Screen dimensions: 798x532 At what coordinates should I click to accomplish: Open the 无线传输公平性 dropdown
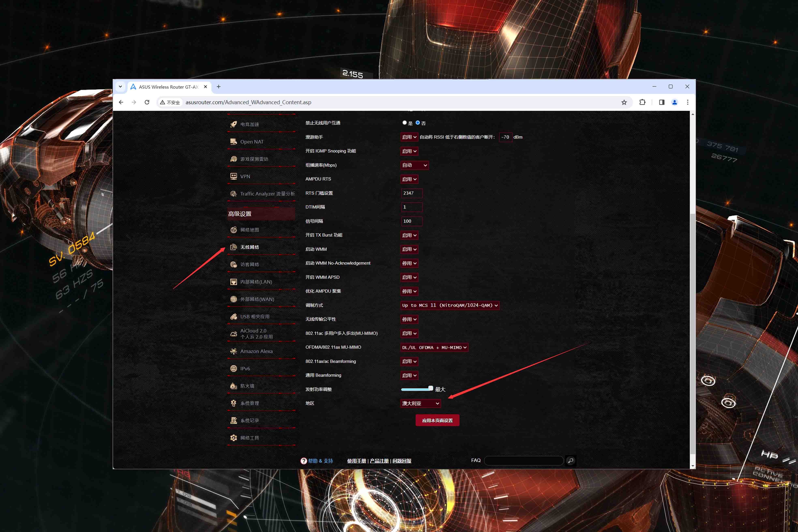pos(409,319)
